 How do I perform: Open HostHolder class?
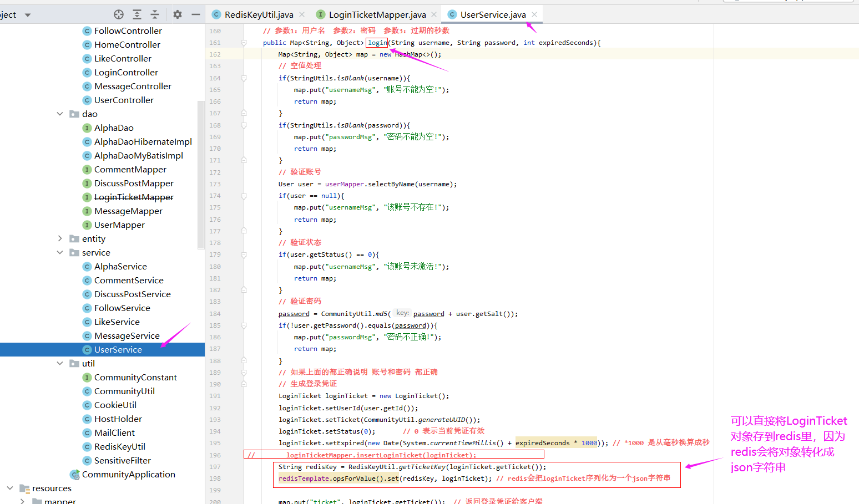tap(118, 419)
